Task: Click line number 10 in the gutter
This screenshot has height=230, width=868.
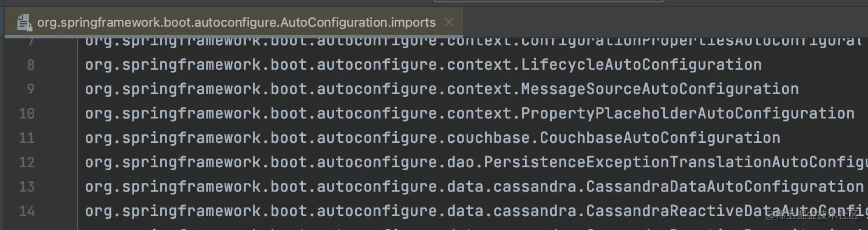Action: pyautogui.click(x=27, y=113)
